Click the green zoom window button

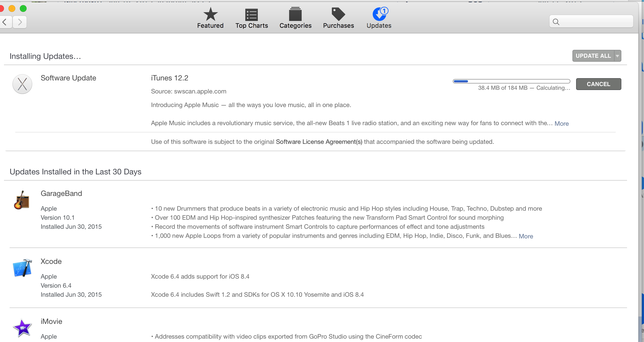pos(23,8)
